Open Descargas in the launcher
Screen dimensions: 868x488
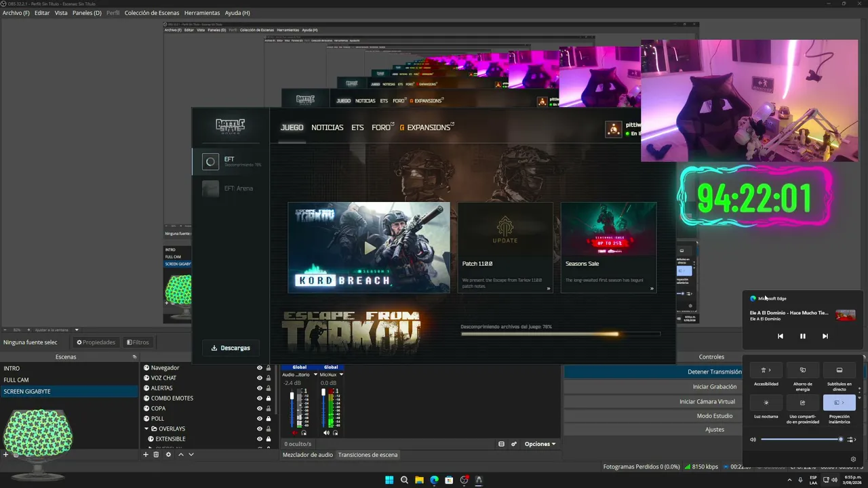pyautogui.click(x=231, y=348)
